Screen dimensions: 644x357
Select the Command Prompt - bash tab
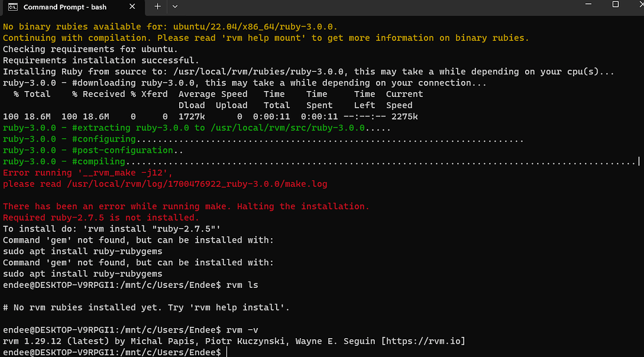(73, 7)
